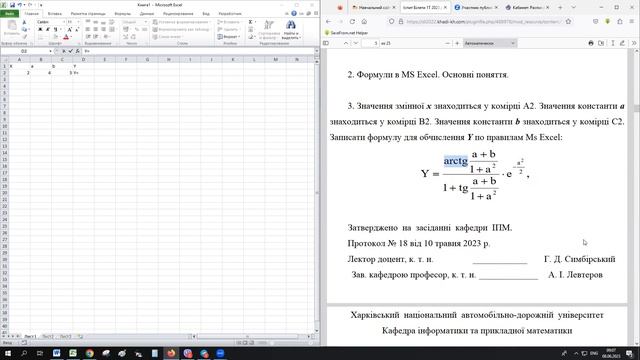Switch to the Insert ribbon tab
640x360 pixels.
click(x=55, y=13)
